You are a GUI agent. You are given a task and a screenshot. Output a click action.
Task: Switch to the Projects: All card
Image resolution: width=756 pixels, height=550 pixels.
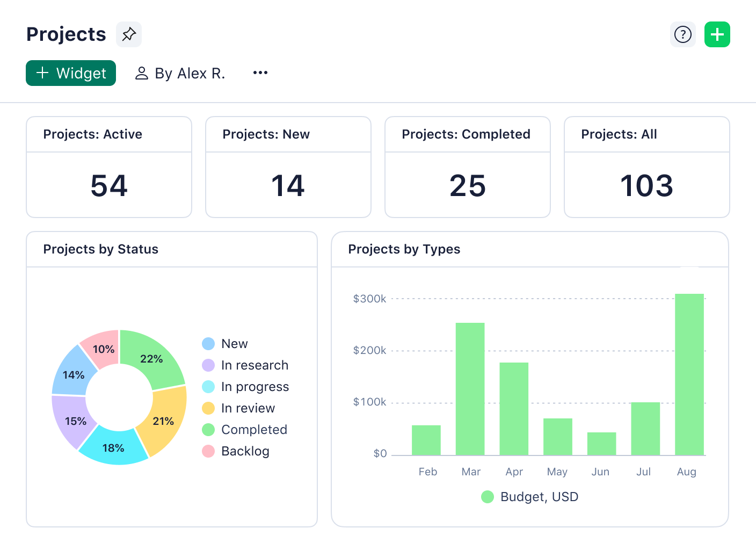click(x=646, y=167)
